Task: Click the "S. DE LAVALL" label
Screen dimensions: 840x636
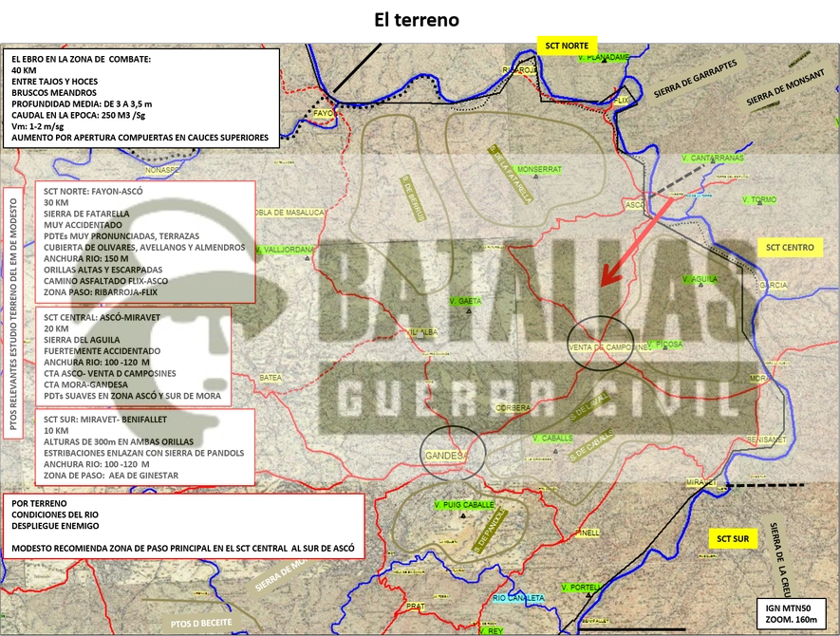Action: pyautogui.click(x=589, y=406)
